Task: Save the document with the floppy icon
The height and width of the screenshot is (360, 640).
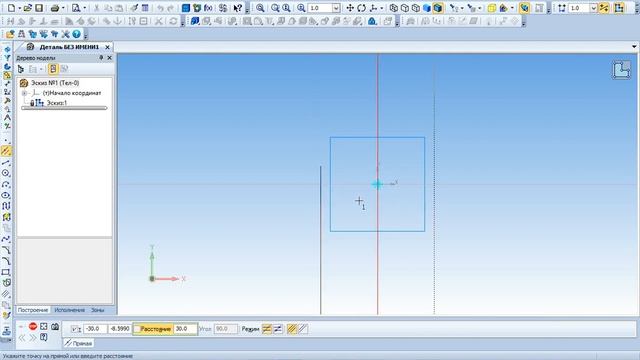Action: 39,8
